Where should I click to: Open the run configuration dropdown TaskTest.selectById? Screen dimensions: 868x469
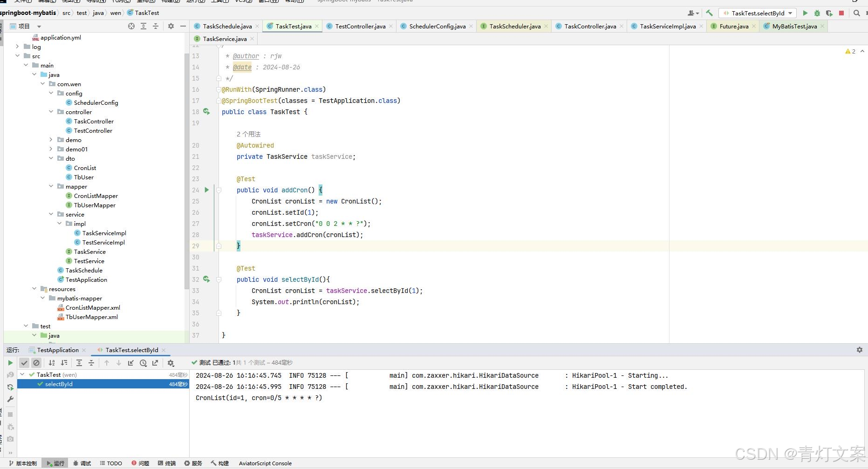pos(758,13)
